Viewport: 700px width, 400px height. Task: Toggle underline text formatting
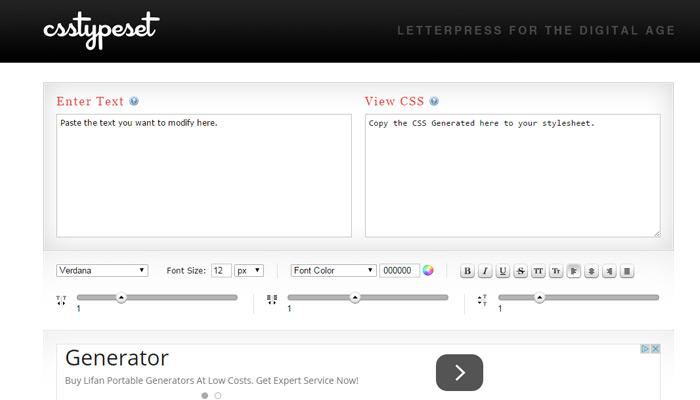(x=503, y=271)
